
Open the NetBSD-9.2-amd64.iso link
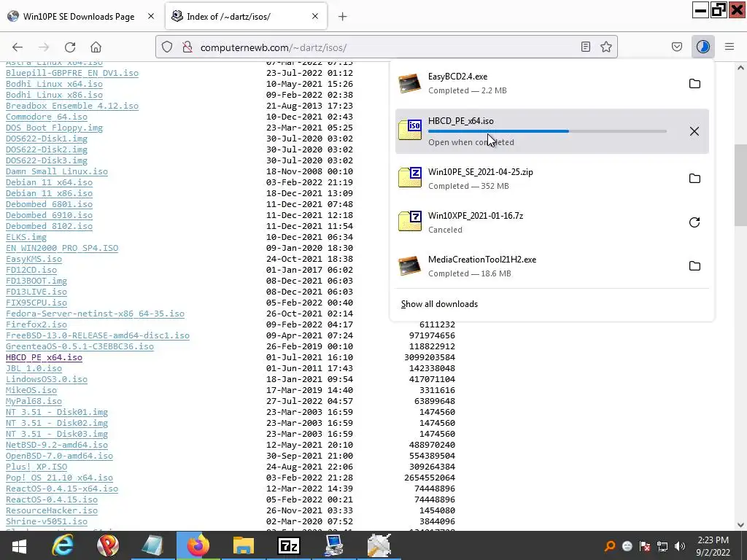pyautogui.click(x=57, y=446)
